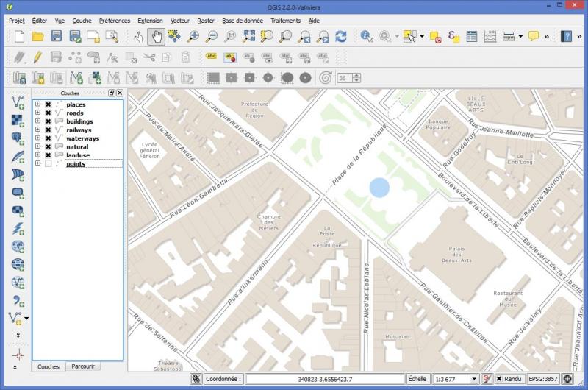Hide the buildings layer checkbox

[48, 121]
